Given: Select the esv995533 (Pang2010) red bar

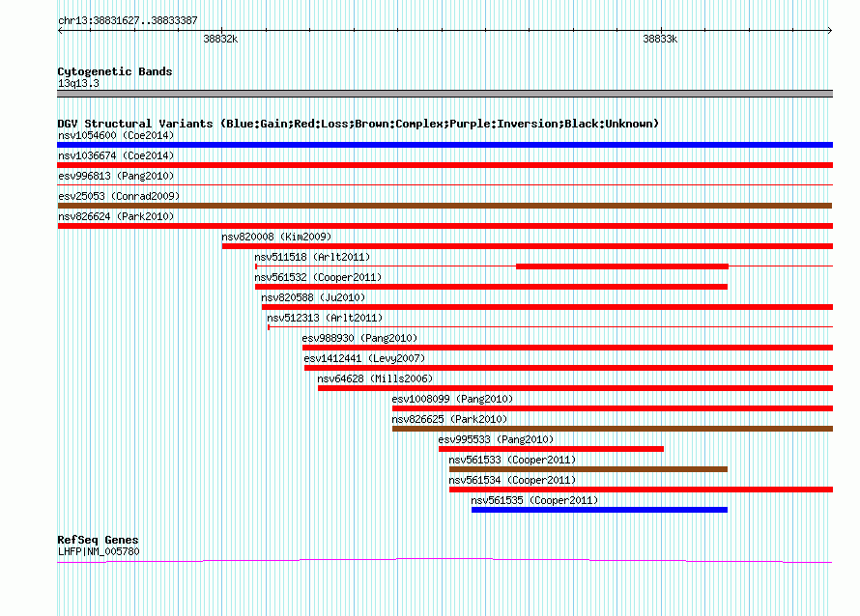Looking at the screenshot, I should click(551, 449).
